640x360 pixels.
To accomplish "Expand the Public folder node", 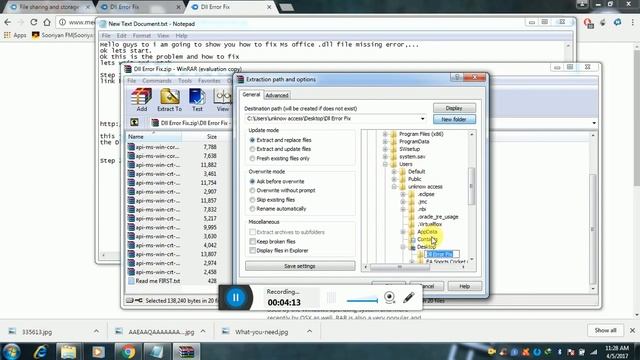I will coord(394,179).
